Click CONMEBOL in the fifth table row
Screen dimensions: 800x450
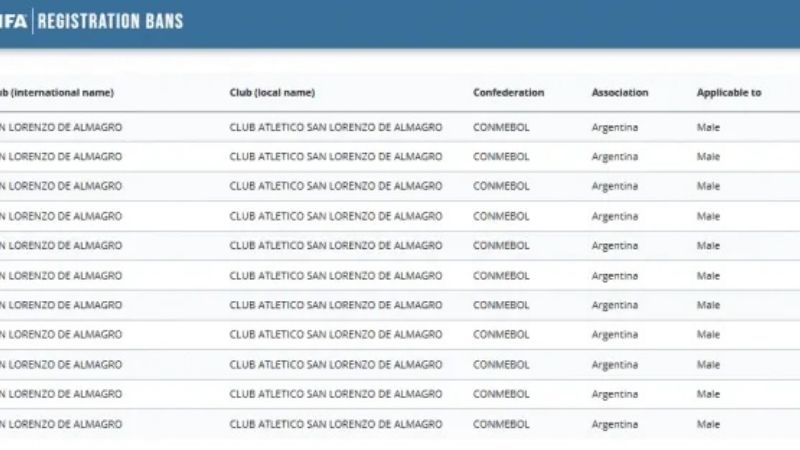pos(500,246)
